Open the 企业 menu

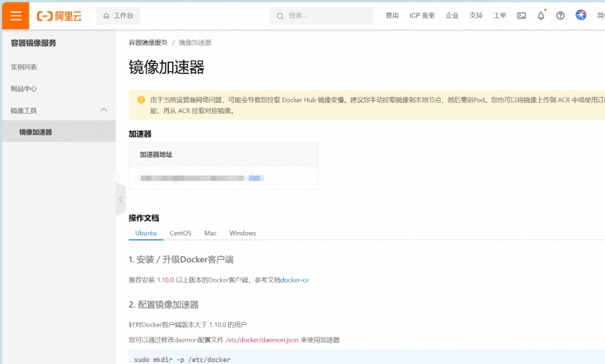click(452, 15)
